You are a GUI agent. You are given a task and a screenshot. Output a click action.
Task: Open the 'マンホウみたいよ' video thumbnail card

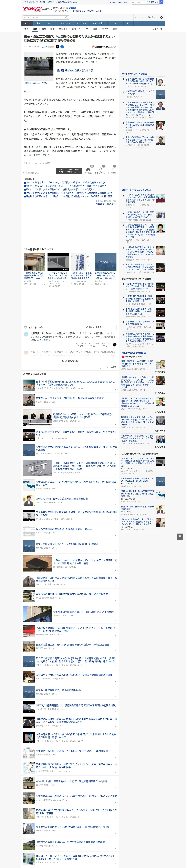click(x=58, y=270)
